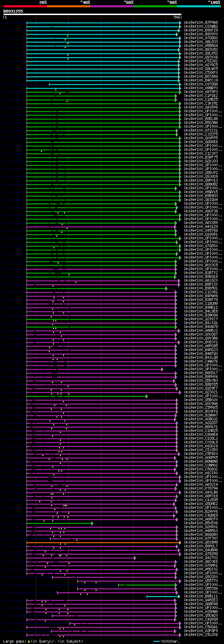Select the UniRef100_A9NRY0 label

pyautogui.click(x=201, y=88)
